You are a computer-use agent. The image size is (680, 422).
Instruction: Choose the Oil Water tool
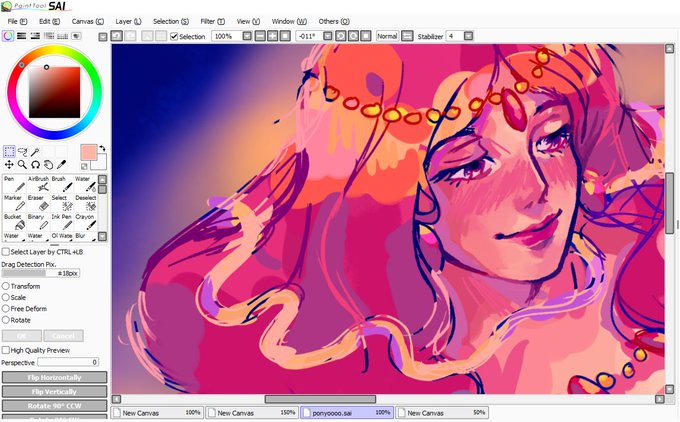[x=62, y=236]
